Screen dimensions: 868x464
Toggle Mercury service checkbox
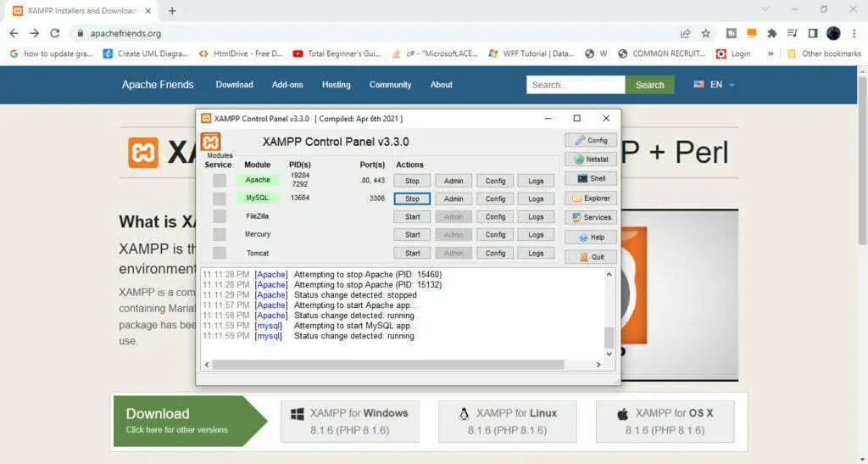[220, 234]
